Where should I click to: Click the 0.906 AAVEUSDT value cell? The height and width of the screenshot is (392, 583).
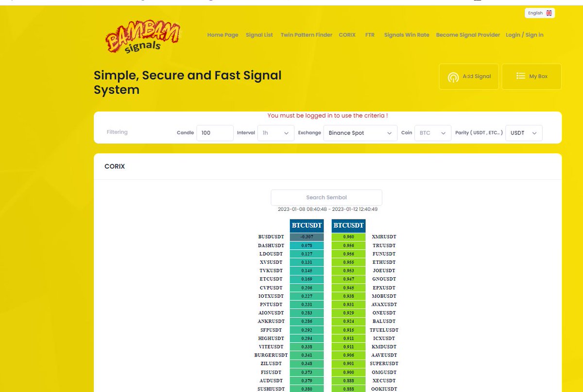349,355
